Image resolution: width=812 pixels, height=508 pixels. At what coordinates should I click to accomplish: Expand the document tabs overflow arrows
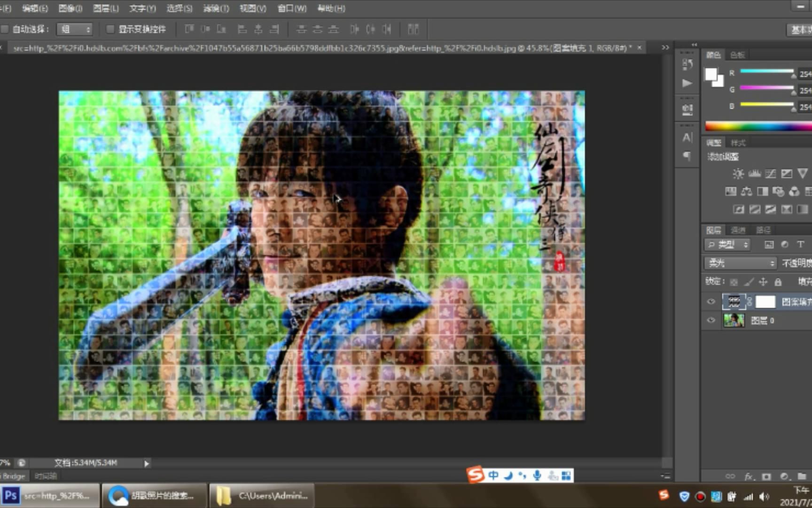665,48
